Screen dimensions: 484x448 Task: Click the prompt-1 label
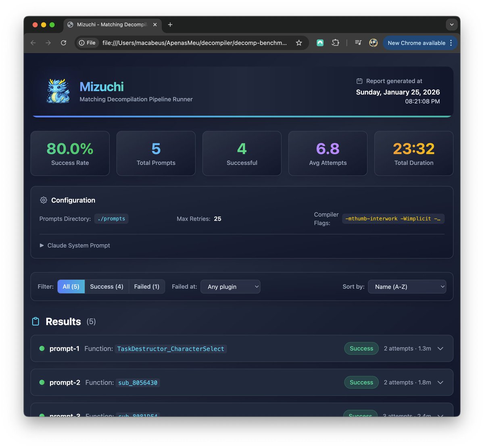coord(65,348)
